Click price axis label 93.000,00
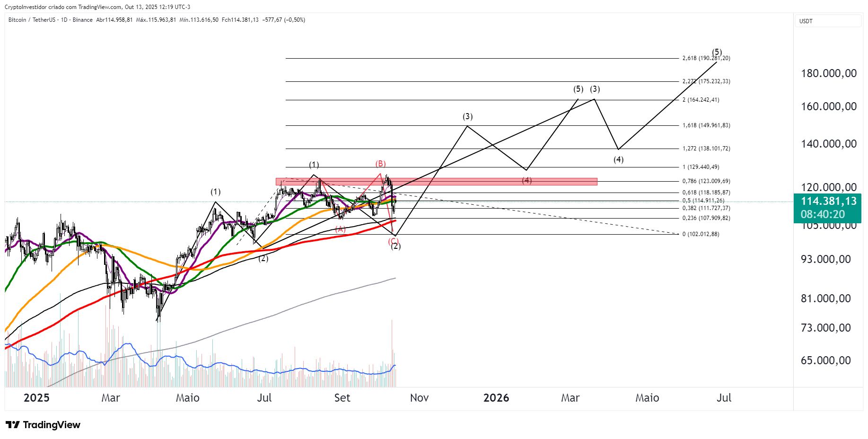Screen dimensions: 868x439 (825, 259)
